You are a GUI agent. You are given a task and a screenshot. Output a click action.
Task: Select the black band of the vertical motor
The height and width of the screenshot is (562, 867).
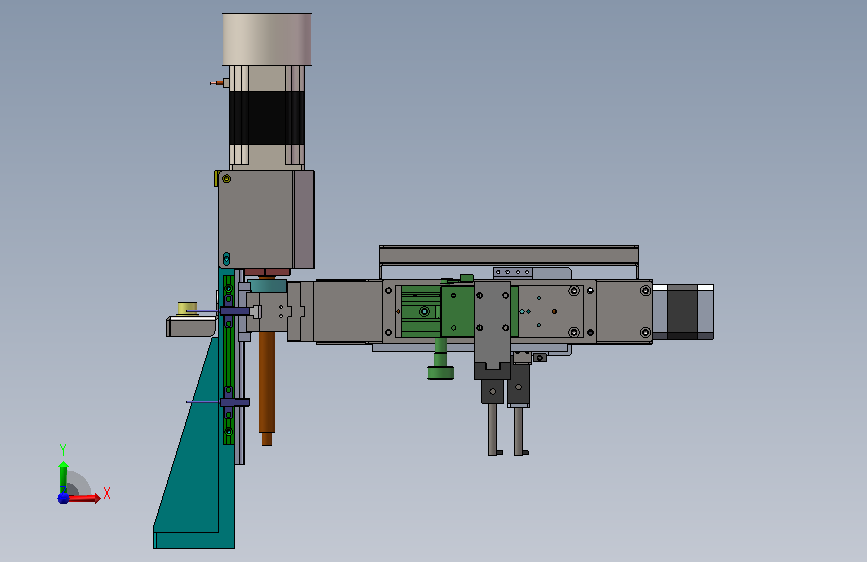click(x=267, y=118)
